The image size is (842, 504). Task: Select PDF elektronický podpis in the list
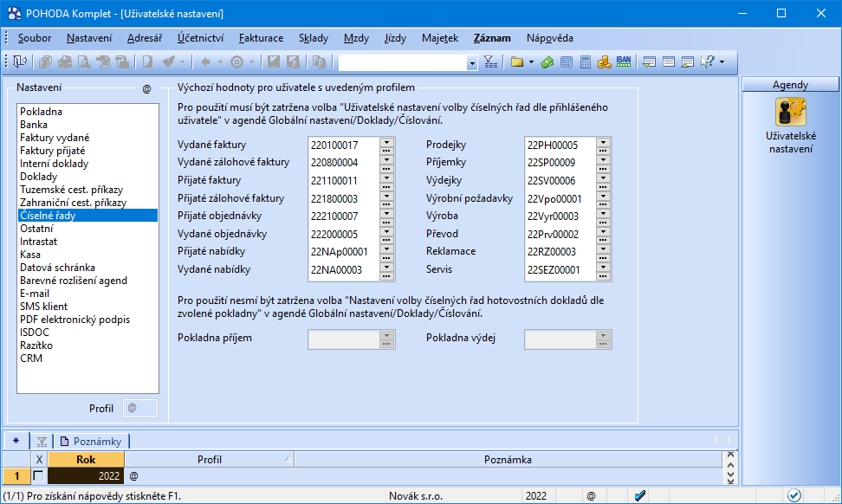[88, 320]
